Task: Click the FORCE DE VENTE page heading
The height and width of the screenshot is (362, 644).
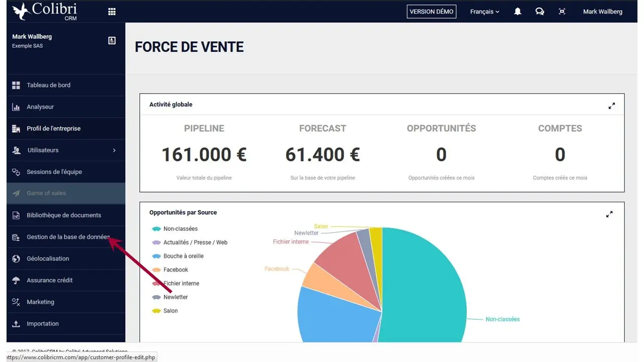Action: click(189, 47)
